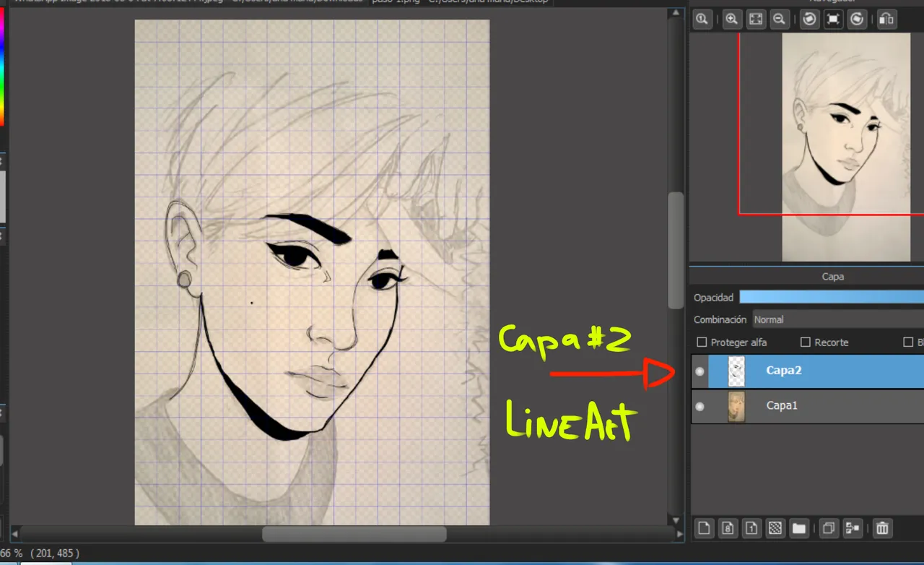Zoom in using the navigator magnifier
924x565 pixels.
732,20
